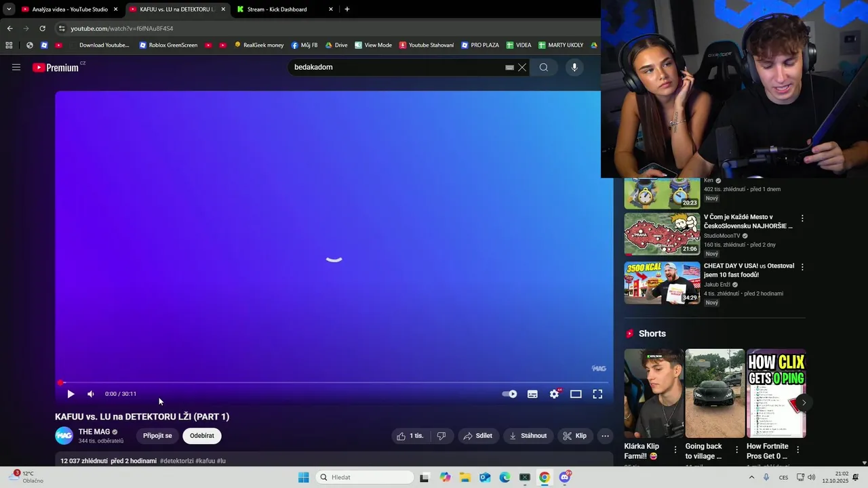Reload the page
This screenshot has width=868, height=488.
pos(42,28)
